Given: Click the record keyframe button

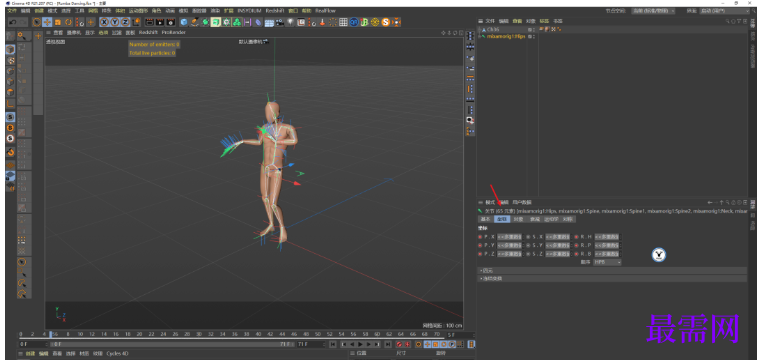Looking at the screenshot, I should point(399,344).
